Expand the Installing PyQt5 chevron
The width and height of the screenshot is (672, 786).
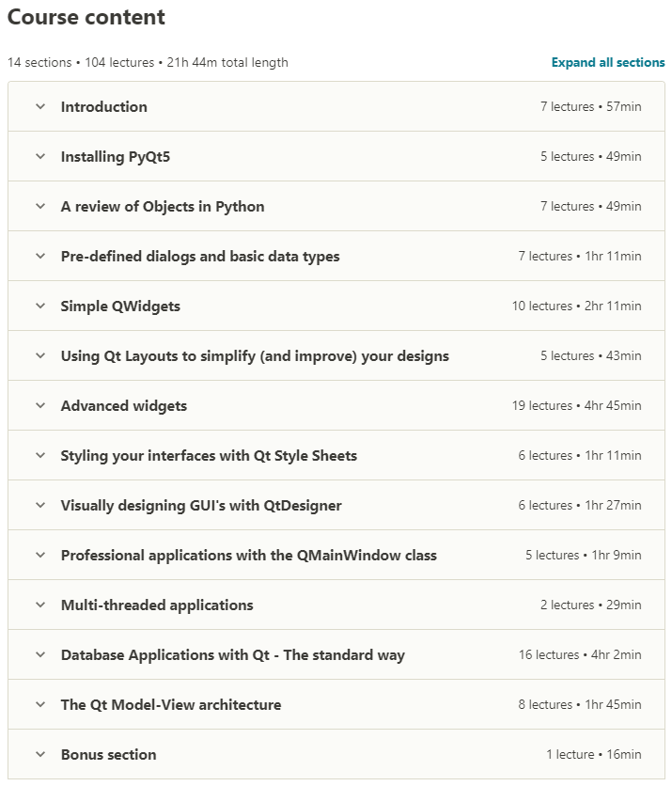(40, 157)
